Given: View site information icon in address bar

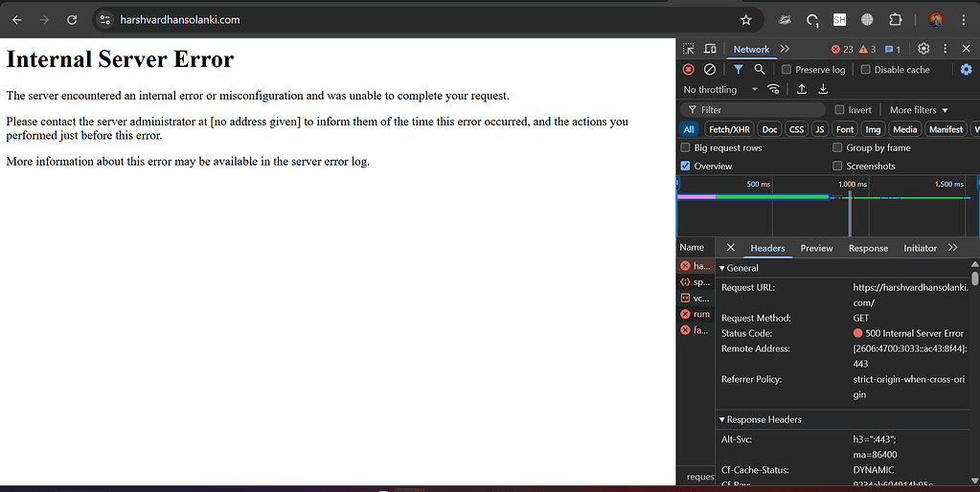Looking at the screenshot, I should coord(105,20).
